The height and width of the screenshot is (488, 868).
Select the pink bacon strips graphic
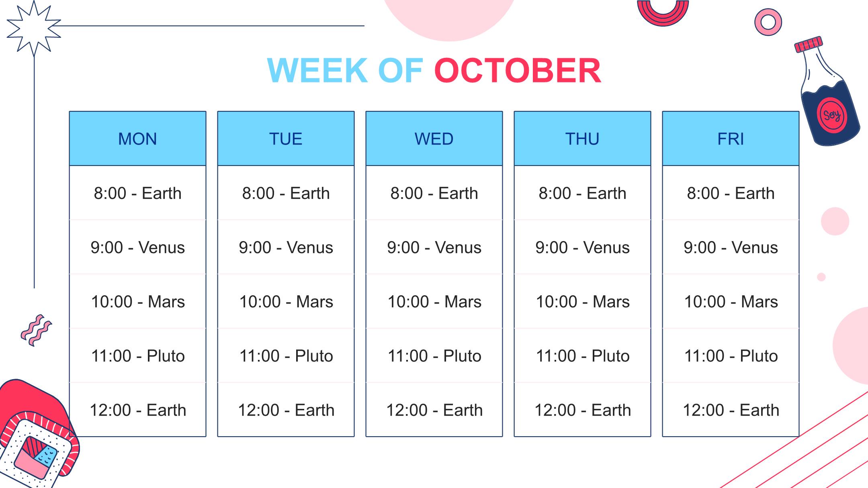pos(36,330)
